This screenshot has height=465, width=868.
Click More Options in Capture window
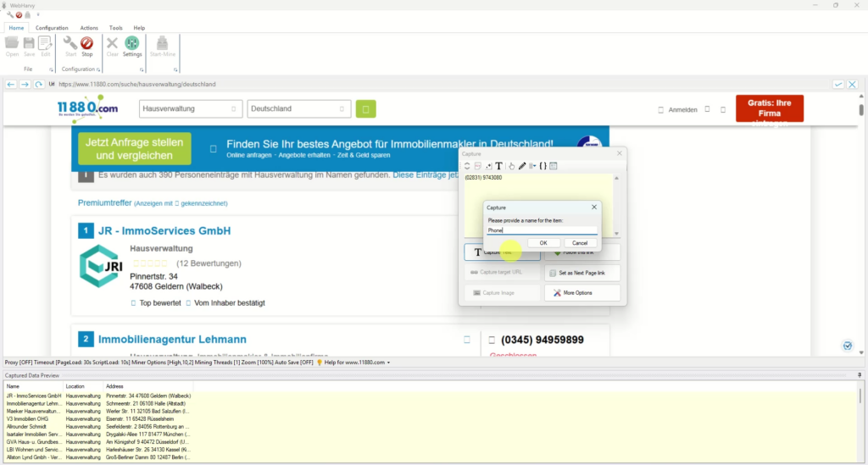click(x=581, y=292)
